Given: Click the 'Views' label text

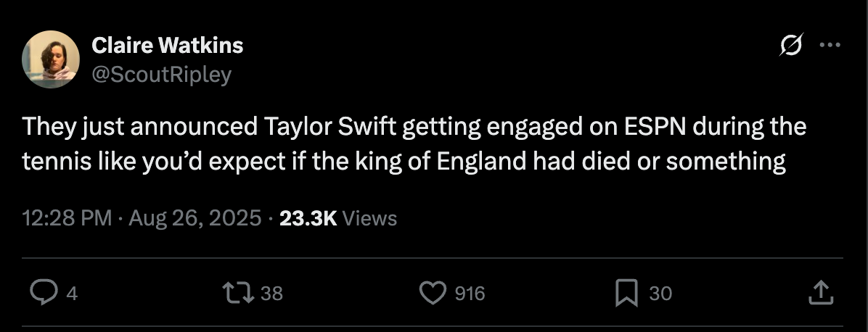Looking at the screenshot, I should click(369, 218).
